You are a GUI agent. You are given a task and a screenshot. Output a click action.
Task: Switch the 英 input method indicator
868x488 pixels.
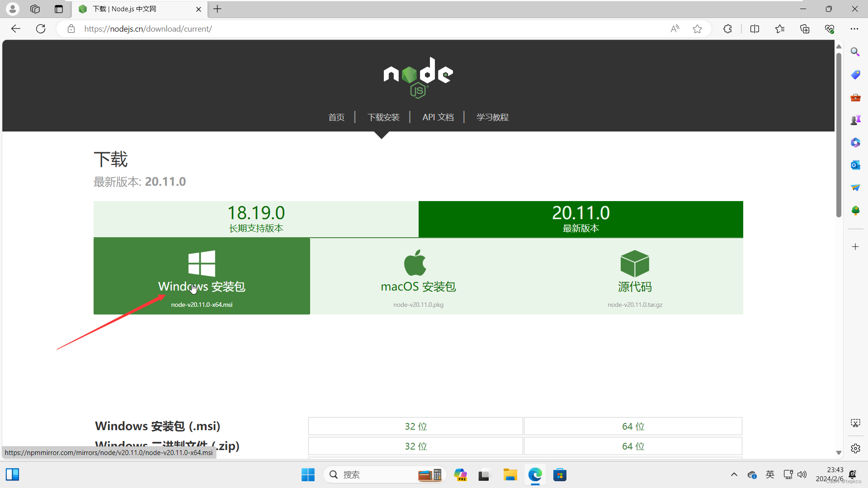pyautogui.click(x=770, y=474)
